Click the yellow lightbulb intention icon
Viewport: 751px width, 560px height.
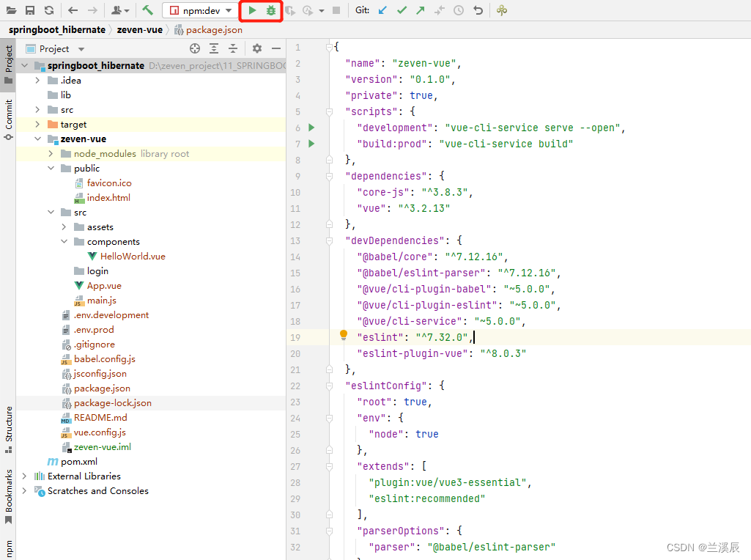point(344,335)
